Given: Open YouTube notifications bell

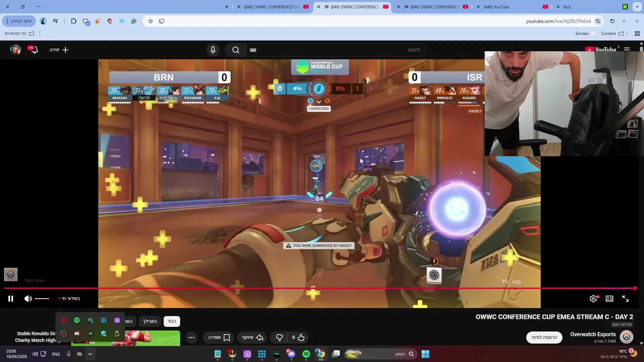Looking at the screenshot, I should [33, 50].
